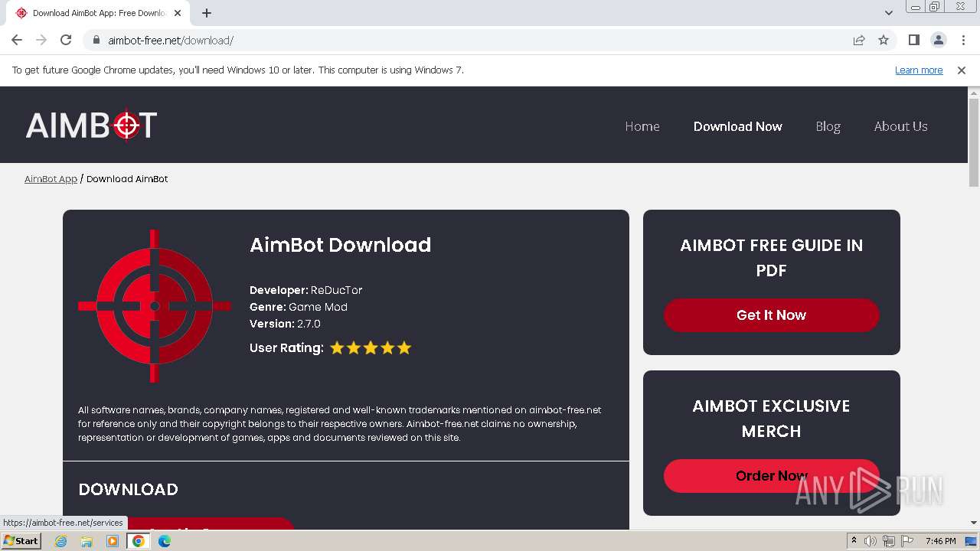Bookmark this page with the star icon
The image size is (980, 551).
tap(884, 40)
